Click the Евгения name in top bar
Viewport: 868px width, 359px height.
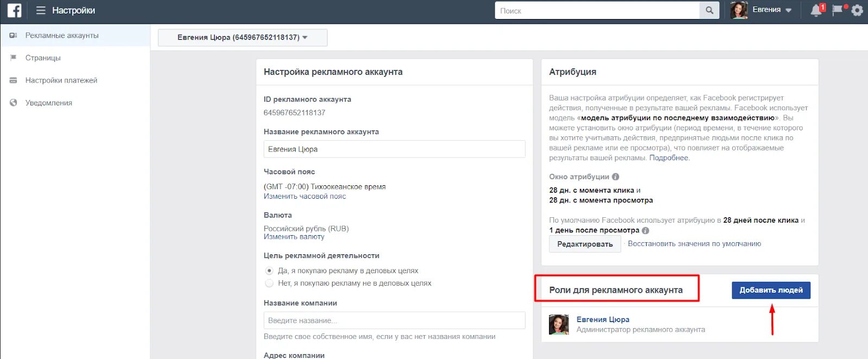coord(767,10)
